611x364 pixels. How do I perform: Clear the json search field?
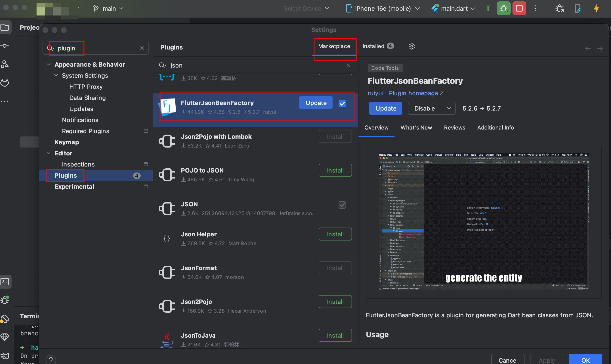(x=348, y=65)
